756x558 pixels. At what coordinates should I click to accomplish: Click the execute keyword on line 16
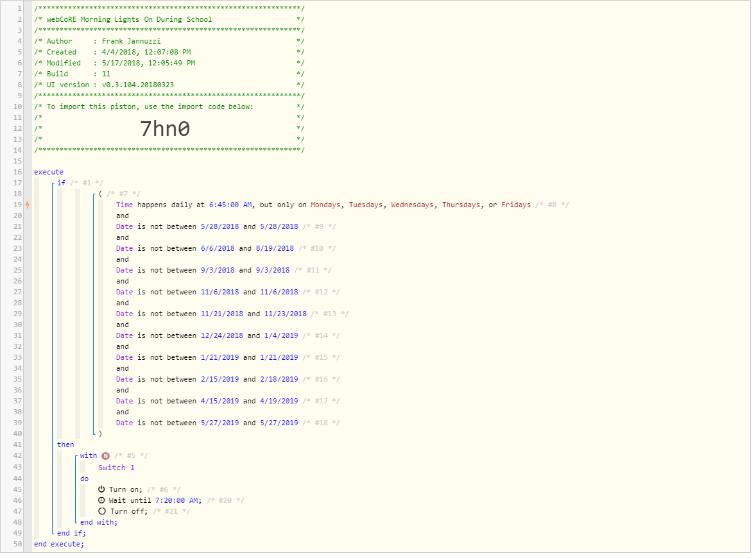pyautogui.click(x=49, y=173)
